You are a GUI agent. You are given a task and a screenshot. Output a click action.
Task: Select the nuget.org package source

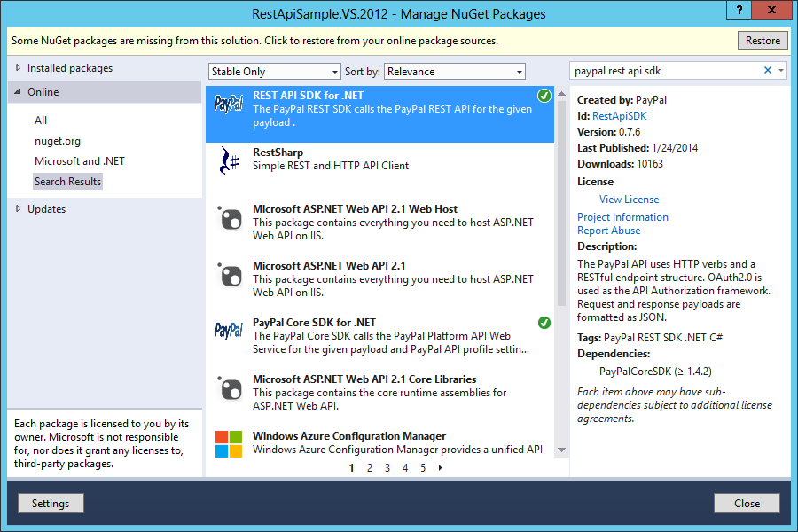coord(58,141)
